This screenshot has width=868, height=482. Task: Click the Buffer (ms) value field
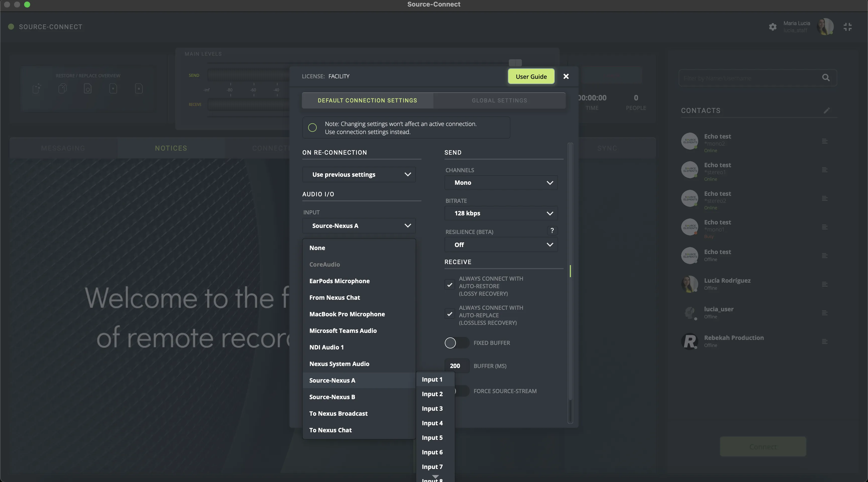457,366
